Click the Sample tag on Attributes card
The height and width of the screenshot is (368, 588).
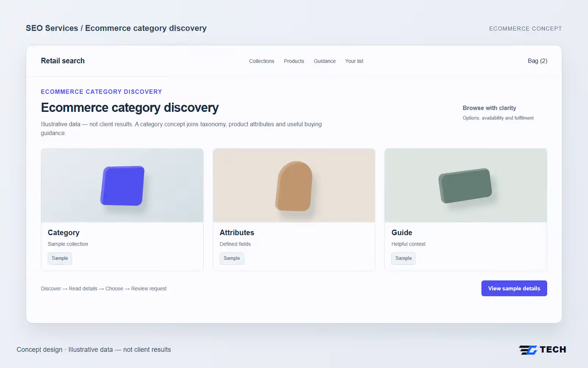tap(232, 258)
